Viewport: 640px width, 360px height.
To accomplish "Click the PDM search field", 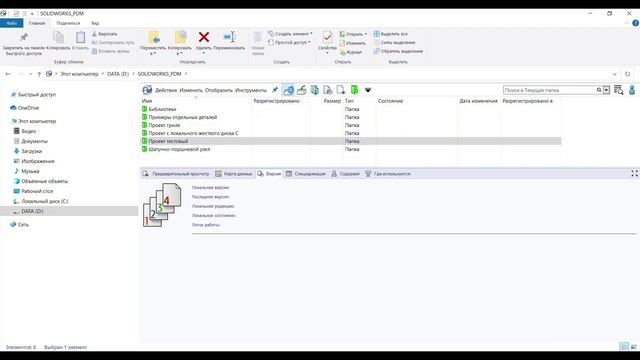I will pos(549,90).
